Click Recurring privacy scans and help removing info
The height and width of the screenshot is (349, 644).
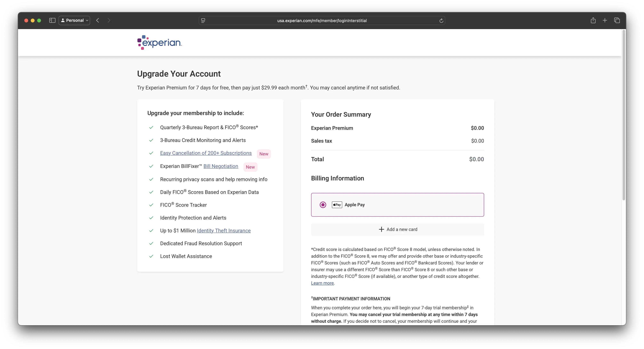click(x=214, y=179)
